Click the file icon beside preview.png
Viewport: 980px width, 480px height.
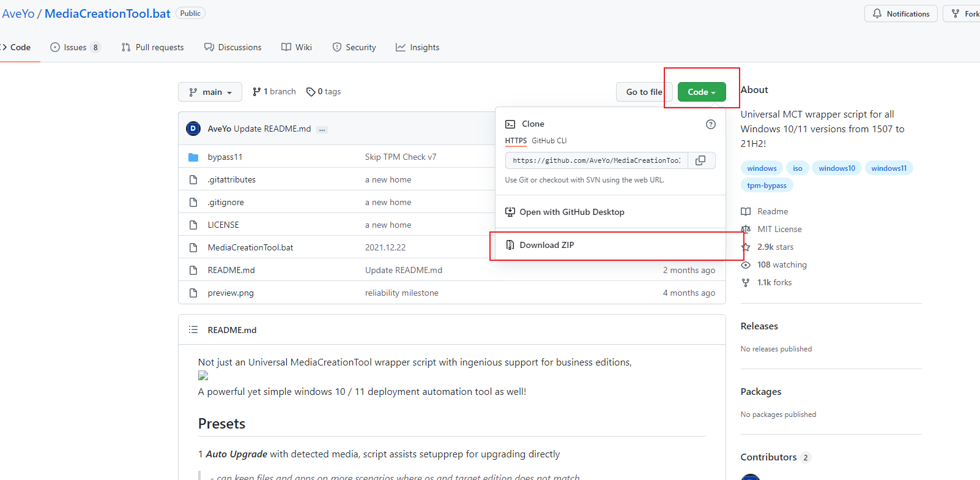point(193,293)
